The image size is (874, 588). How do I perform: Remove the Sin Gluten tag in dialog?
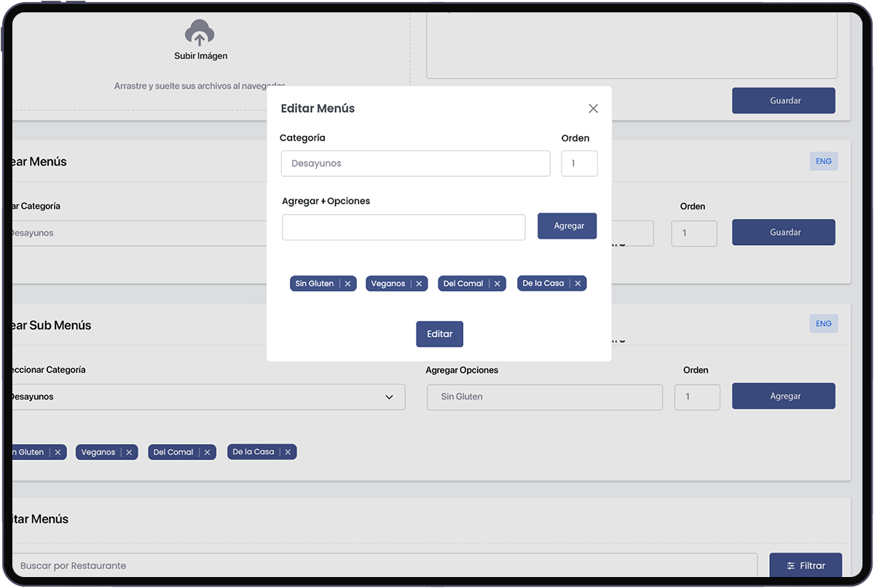pos(347,284)
